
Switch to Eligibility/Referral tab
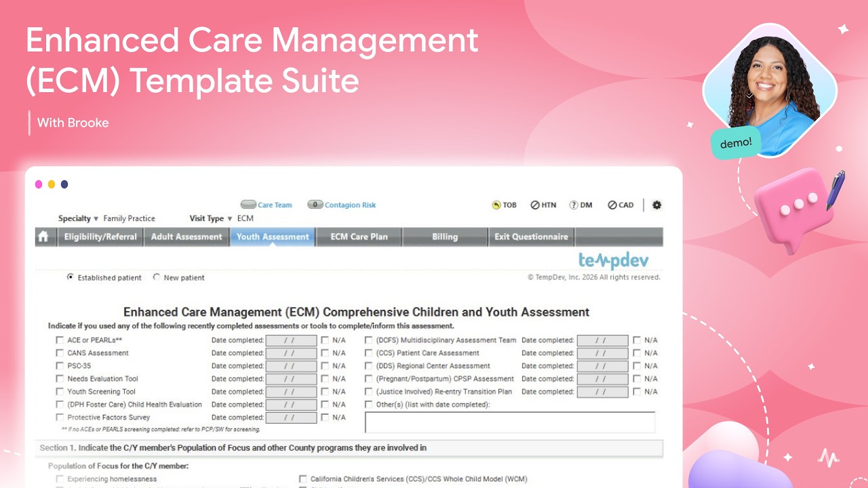point(100,237)
